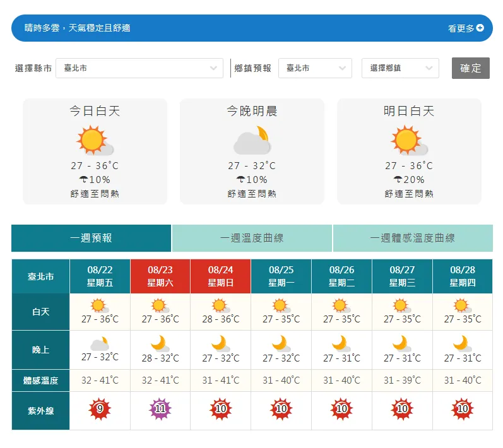Screen dimensions: 503x448
Task: Click the 08/25 星期一 column header
Action: pos(281,276)
